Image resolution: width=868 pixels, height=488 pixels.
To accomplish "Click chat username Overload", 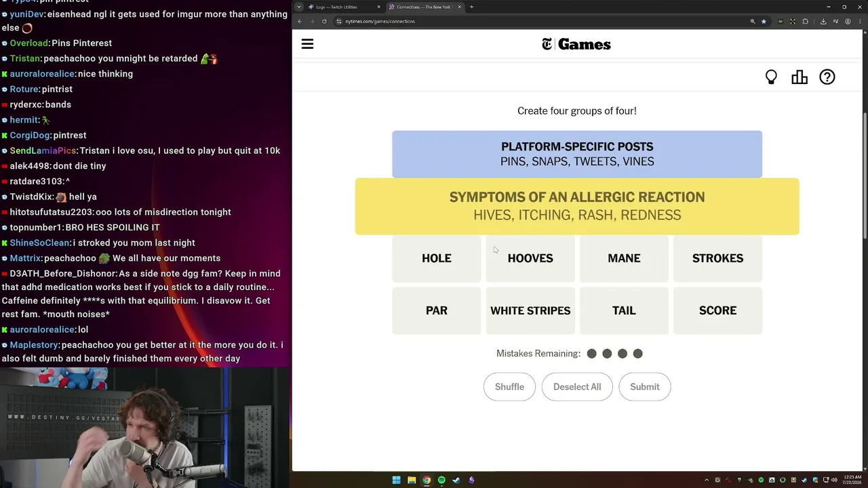I will 30,43.
